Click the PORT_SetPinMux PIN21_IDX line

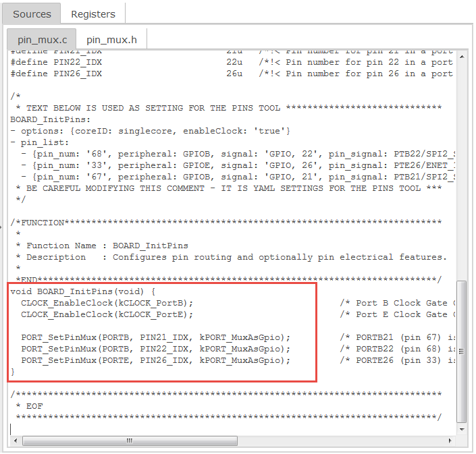click(x=155, y=337)
